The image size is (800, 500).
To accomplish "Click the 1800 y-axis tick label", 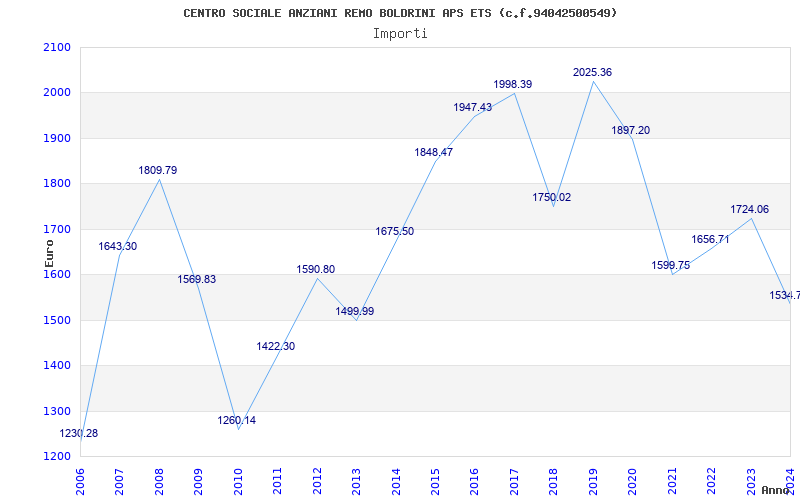I will 57,184.
